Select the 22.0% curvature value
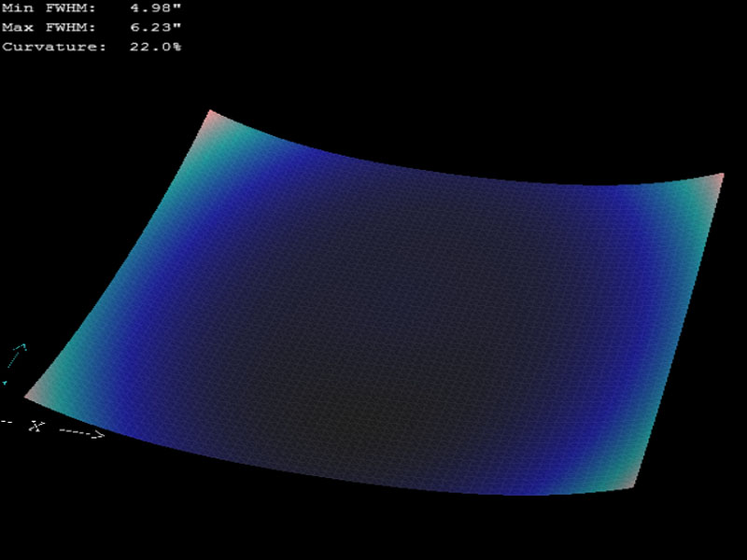This screenshot has width=747, height=560. coord(155,46)
